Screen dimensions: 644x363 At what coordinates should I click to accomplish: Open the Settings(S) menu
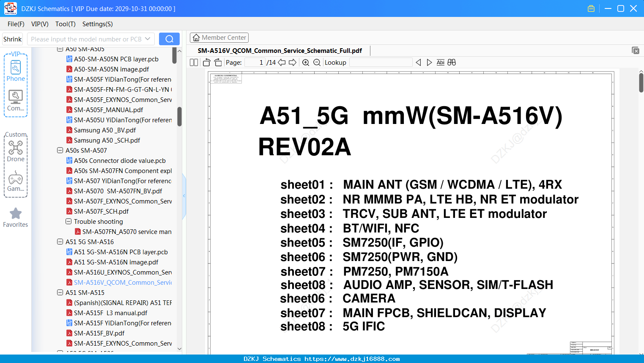[x=98, y=24]
